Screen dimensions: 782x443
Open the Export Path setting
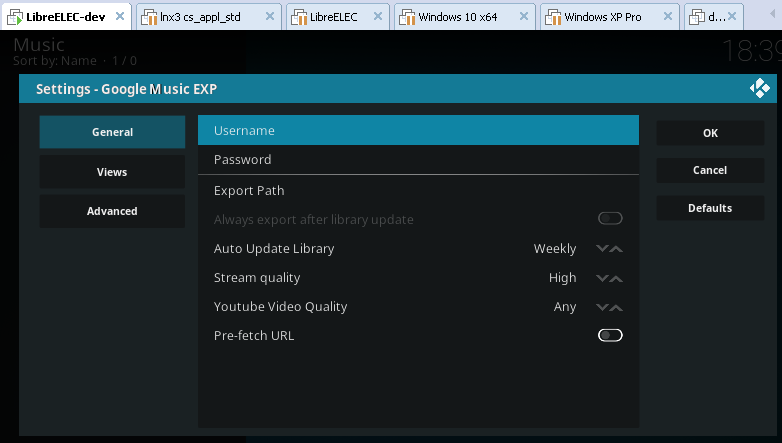tap(418, 191)
